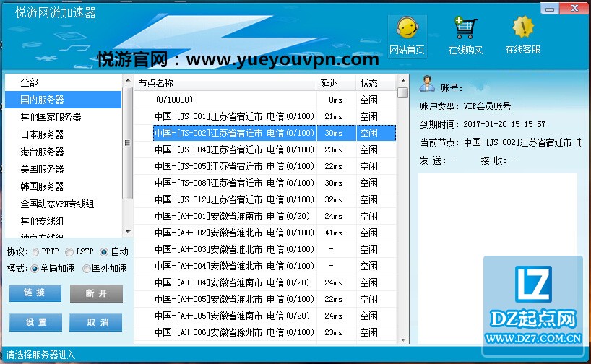Select the 自动 protocol radio button
Viewport: 591px width, 364px height.
click(104, 252)
